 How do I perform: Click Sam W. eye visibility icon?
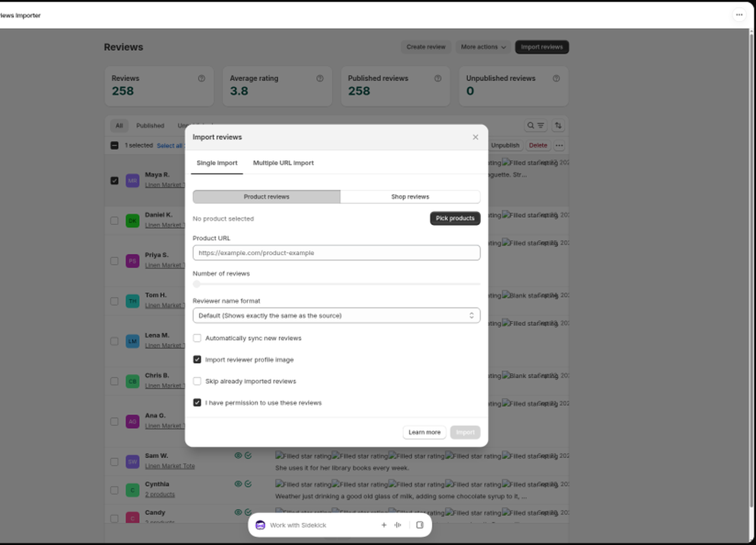[x=238, y=456]
